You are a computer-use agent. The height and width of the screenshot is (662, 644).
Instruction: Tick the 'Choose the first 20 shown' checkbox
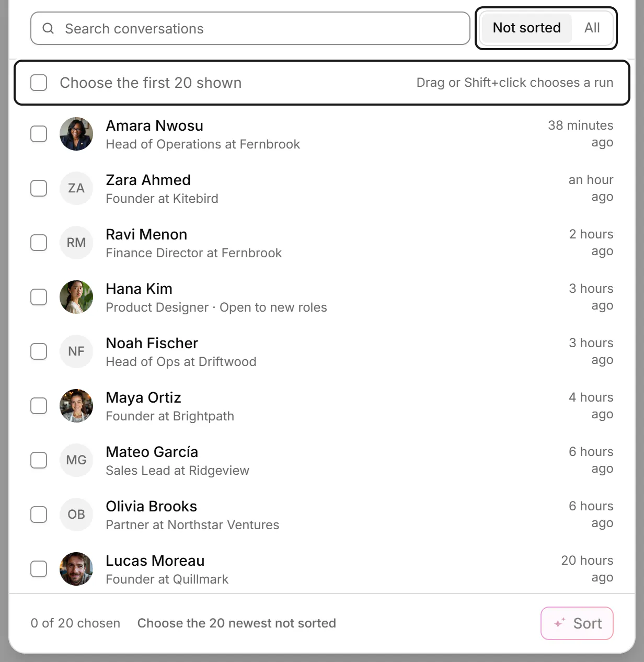tap(39, 83)
